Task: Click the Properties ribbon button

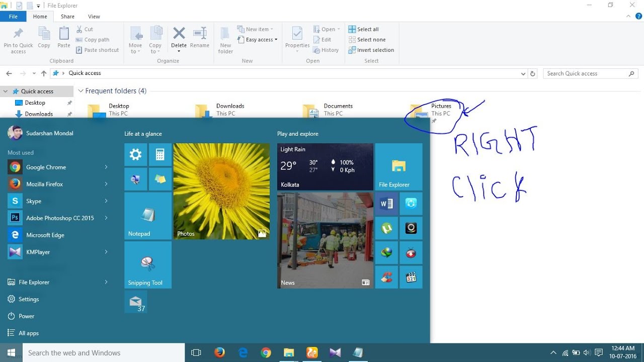Action: point(297,39)
